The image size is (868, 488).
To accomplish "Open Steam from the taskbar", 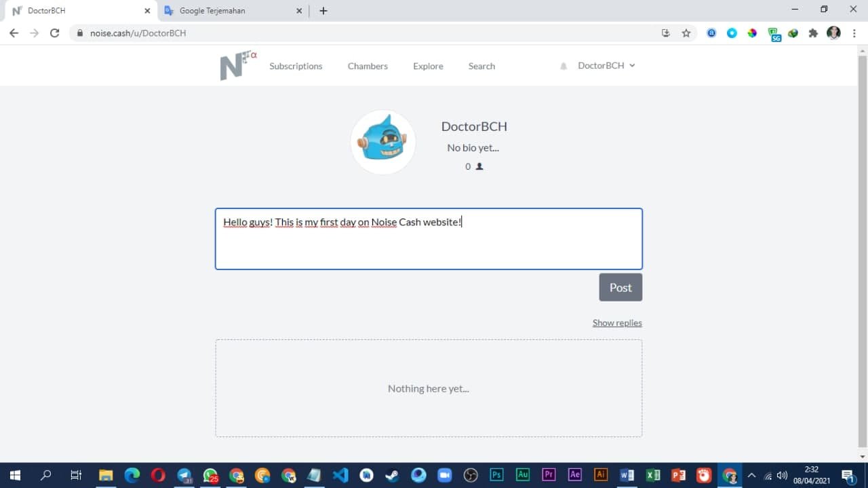I will [393, 475].
